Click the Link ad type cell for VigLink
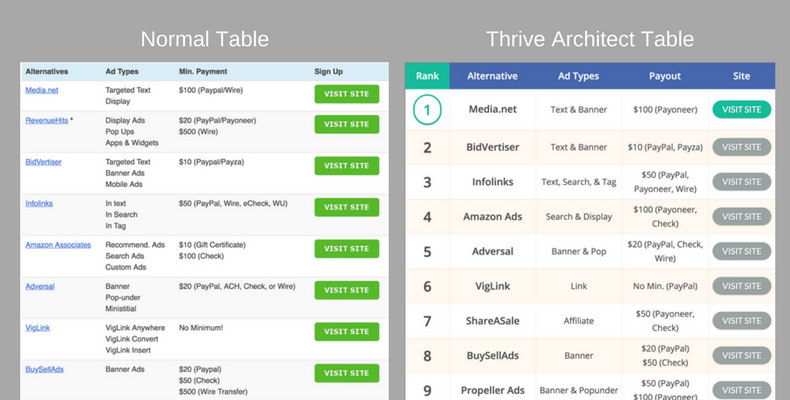Screen dimensions: 790x400 [x=579, y=286]
